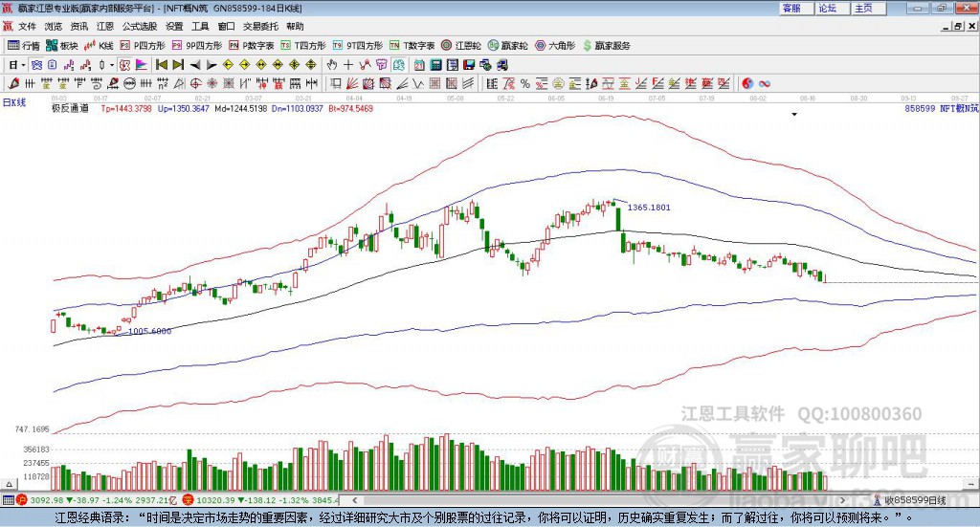Open the 帮助 menu
The height and width of the screenshot is (527, 980).
[295, 26]
